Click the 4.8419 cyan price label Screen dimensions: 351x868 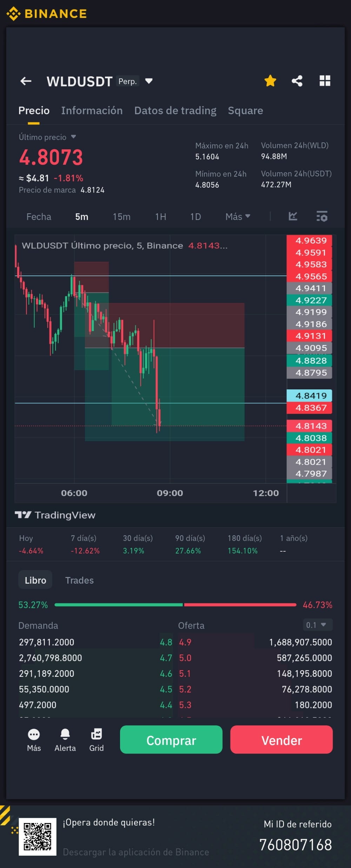tap(309, 396)
